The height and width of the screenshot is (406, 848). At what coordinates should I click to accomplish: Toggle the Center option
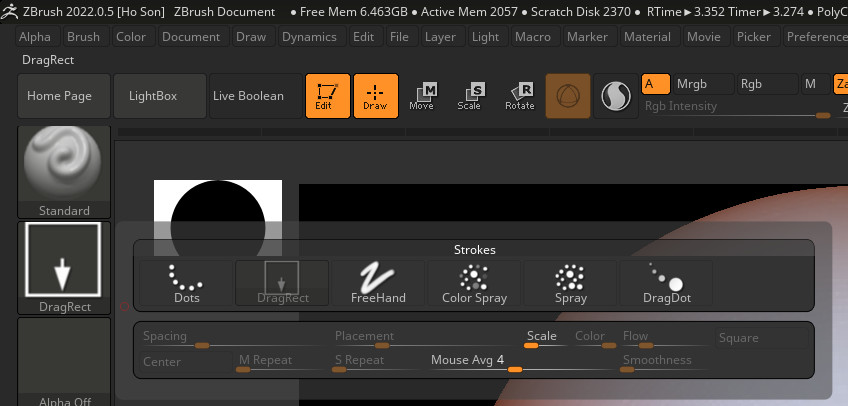(187, 362)
